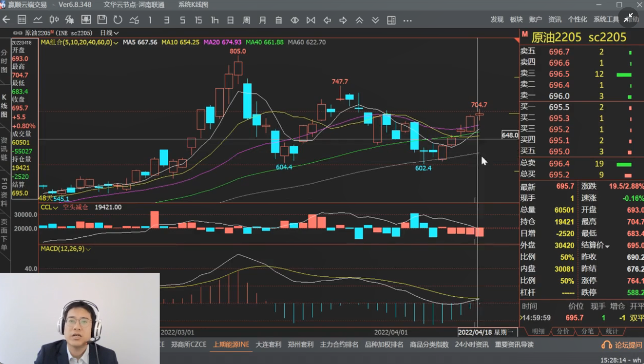Click the 主力合约排名 button
This screenshot has height=364, width=644.
[339, 345]
